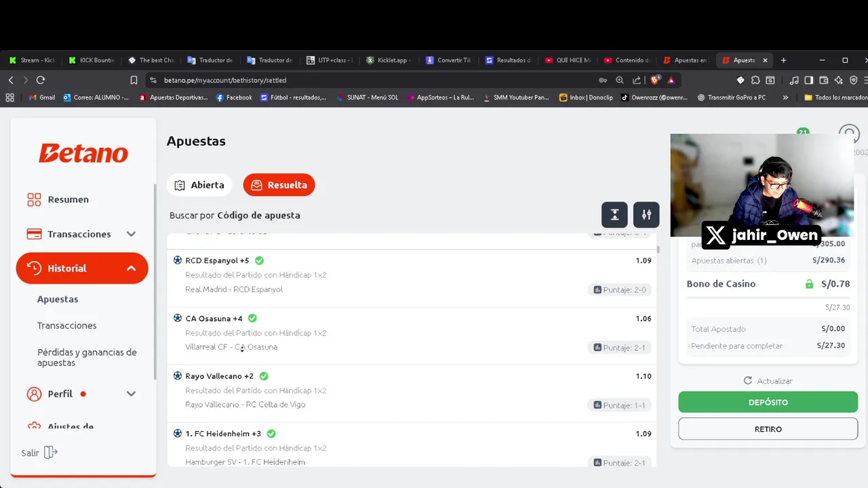Click the RETIRO button

pyautogui.click(x=768, y=429)
